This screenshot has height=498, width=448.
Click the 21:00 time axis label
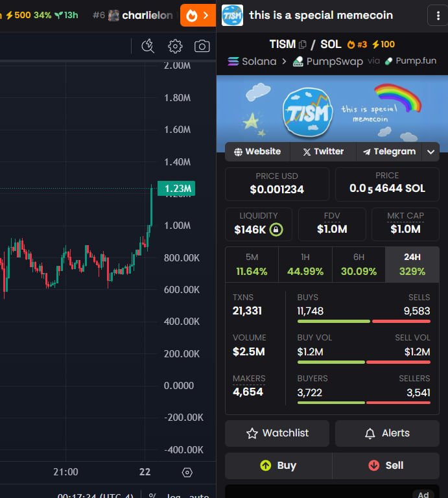coord(65,472)
